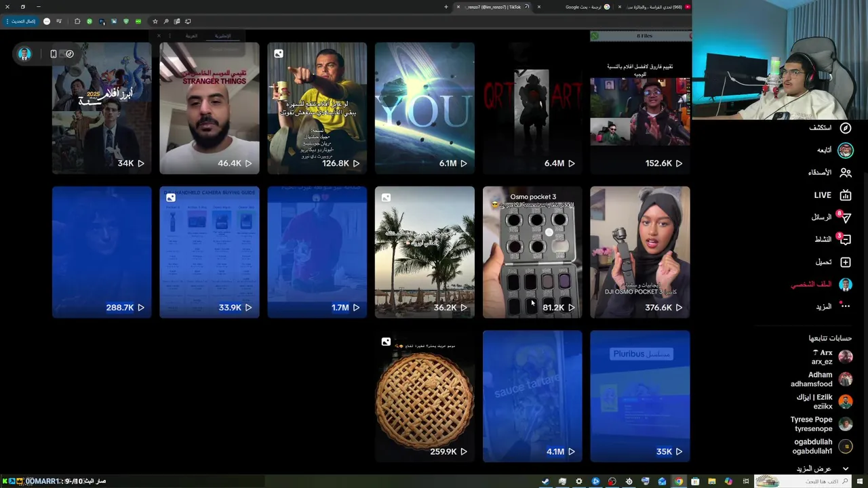Click the LIVE label in sidebar

coord(823,195)
